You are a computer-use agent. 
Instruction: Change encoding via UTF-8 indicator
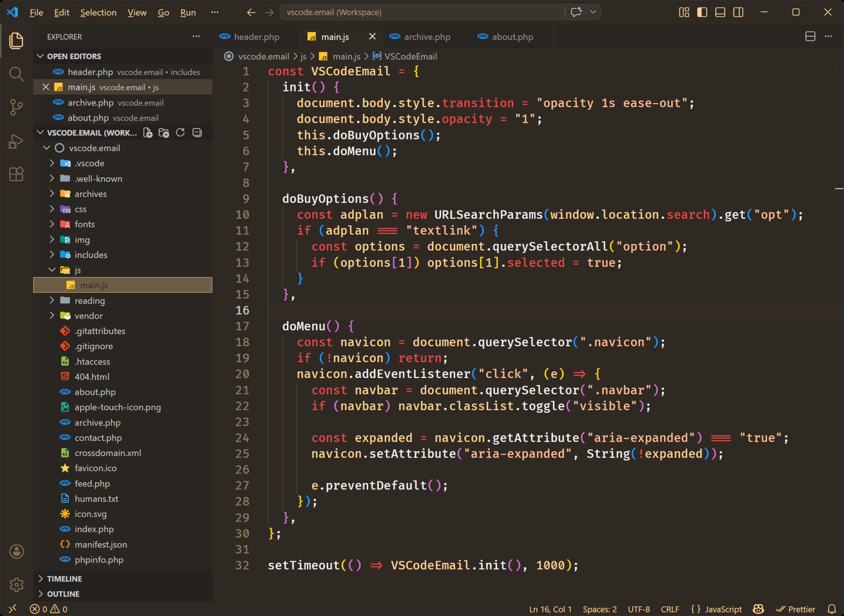pyautogui.click(x=638, y=609)
